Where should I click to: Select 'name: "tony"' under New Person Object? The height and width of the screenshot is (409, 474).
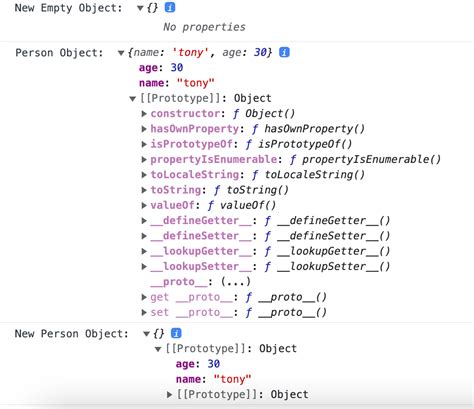point(214,379)
